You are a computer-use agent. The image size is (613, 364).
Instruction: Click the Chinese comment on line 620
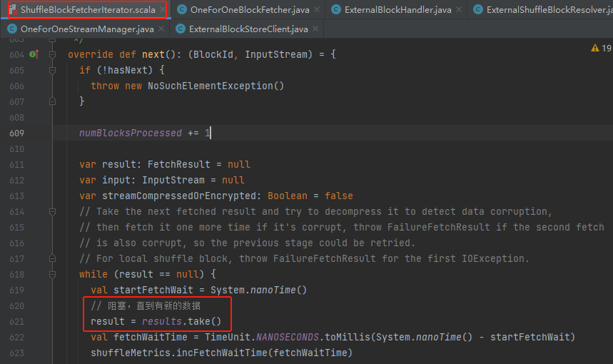[146, 305]
